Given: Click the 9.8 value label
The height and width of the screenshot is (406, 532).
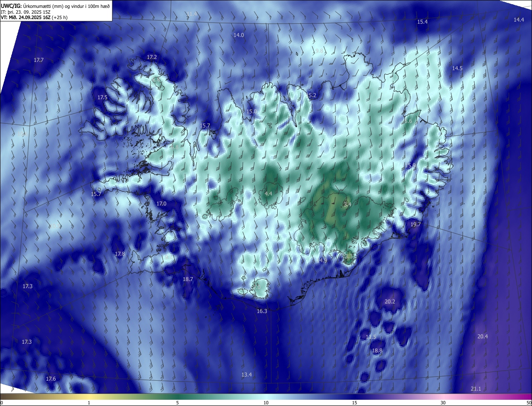Looking at the screenshot, I should [x=319, y=51].
